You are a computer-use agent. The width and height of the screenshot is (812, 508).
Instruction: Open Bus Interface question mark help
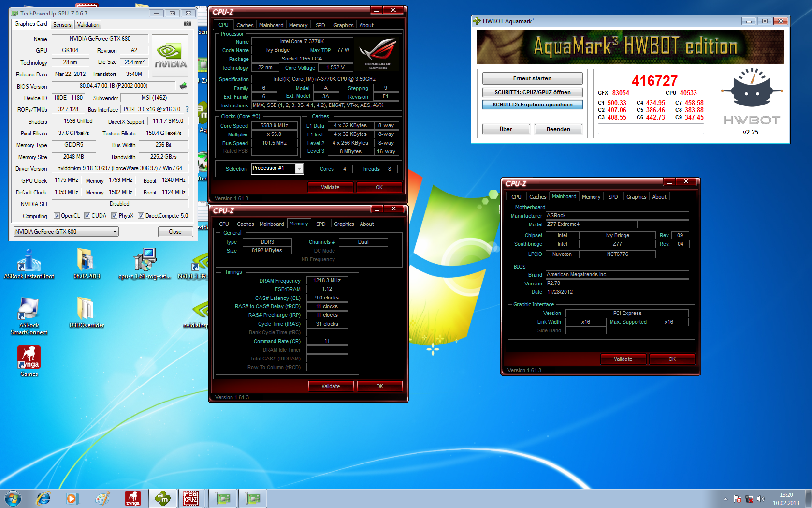tap(187, 109)
